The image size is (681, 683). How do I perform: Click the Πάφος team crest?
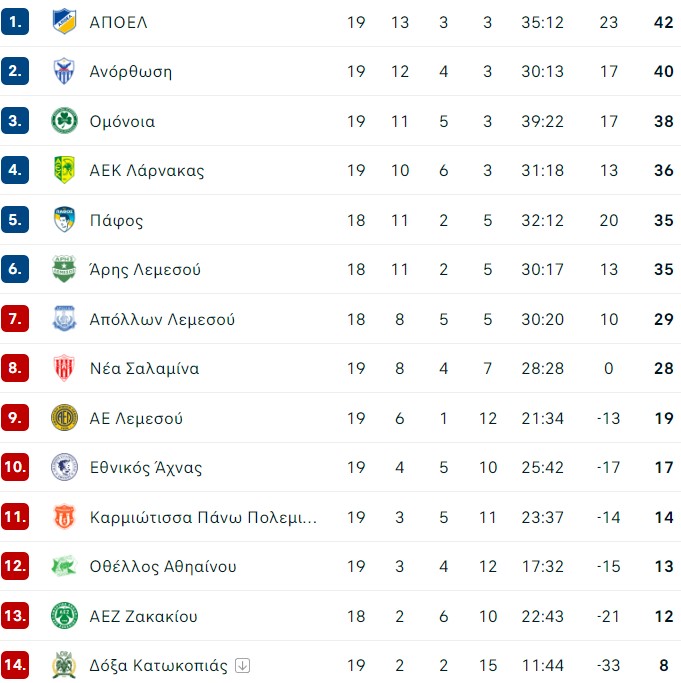point(64,220)
